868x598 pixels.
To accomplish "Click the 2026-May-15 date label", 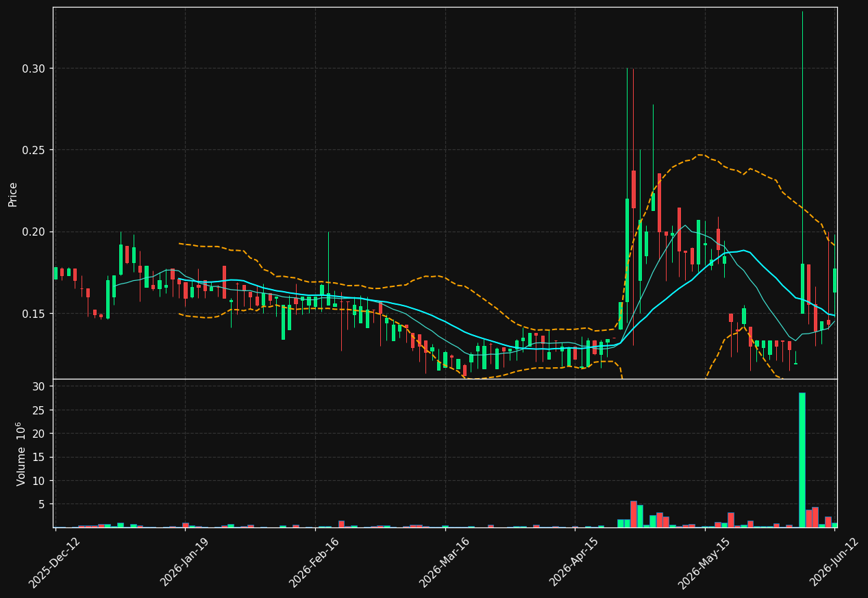I will pos(704,562).
